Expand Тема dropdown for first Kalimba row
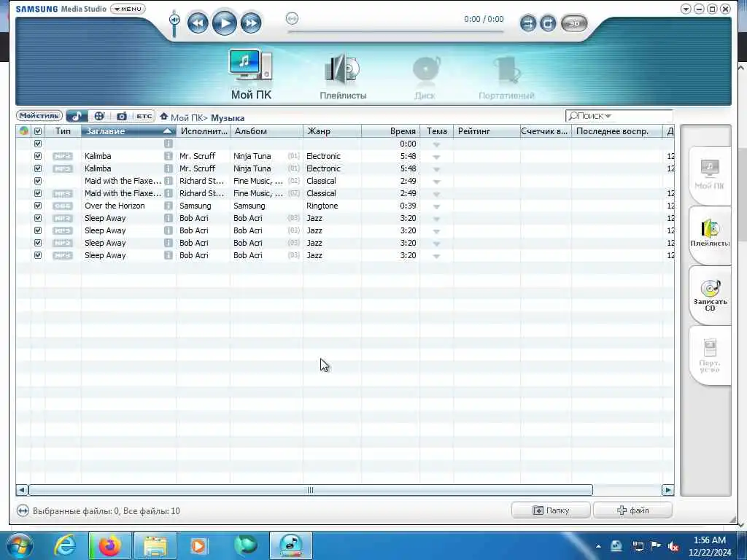This screenshot has width=747, height=560. click(436, 157)
